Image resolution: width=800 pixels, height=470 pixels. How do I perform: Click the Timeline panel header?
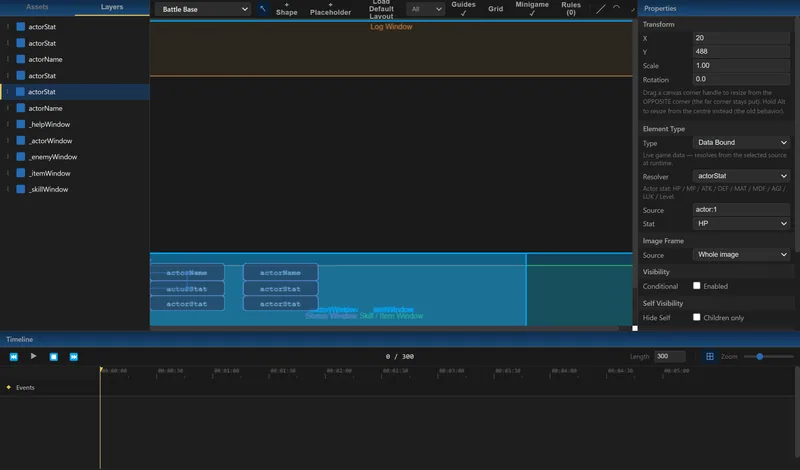coord(400,339)
